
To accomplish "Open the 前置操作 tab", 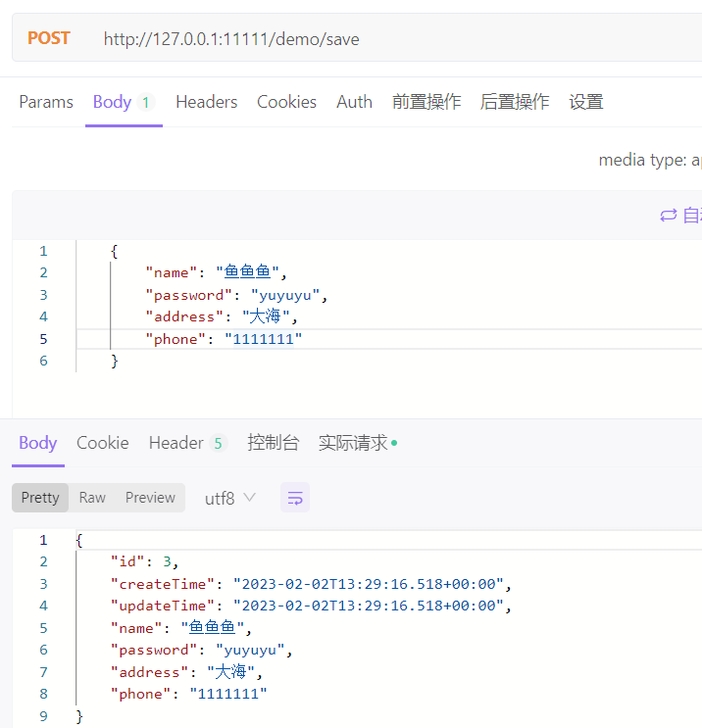I will coord(426,102).
